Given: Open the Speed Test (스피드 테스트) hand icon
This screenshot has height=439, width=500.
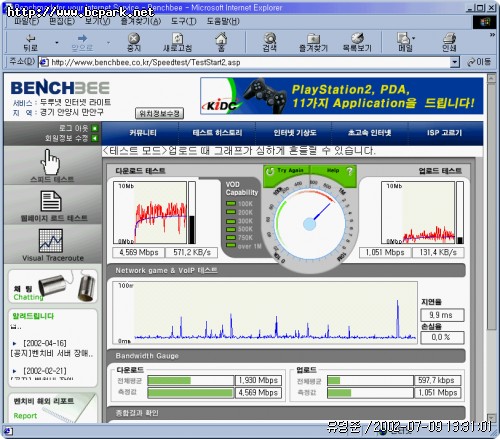Looking at the screenshot, I should [50, 162].
